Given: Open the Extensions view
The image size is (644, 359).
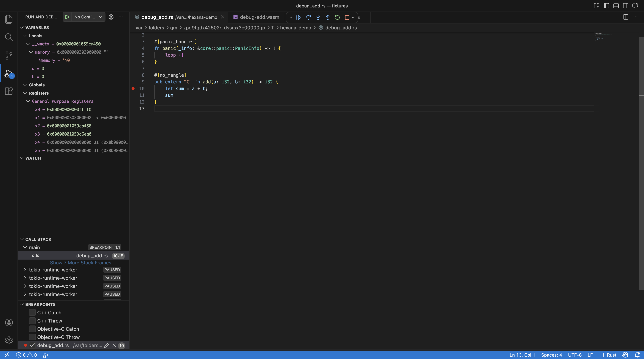Looking at the screenshot, I should click(x=9, y=91).
